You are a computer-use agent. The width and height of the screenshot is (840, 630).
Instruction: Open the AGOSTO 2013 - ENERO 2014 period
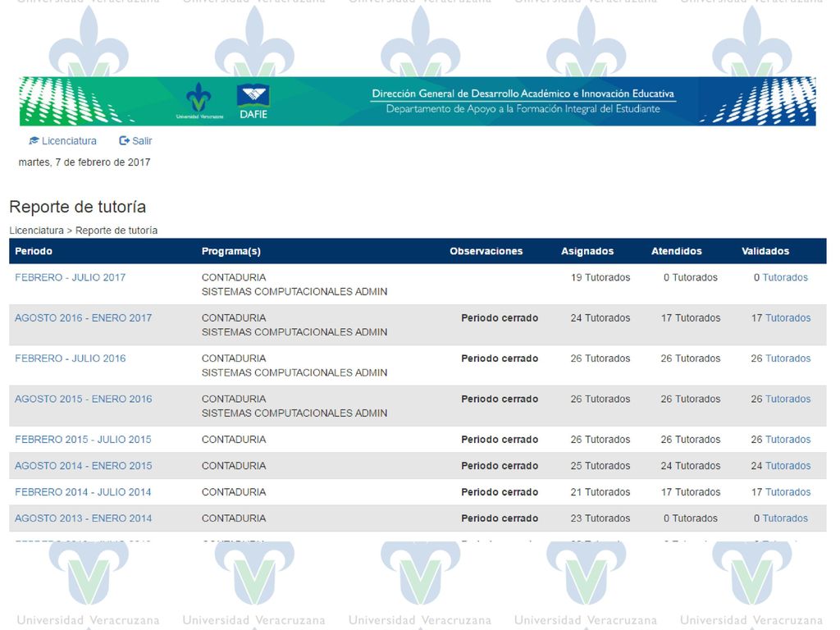point(84,518)
